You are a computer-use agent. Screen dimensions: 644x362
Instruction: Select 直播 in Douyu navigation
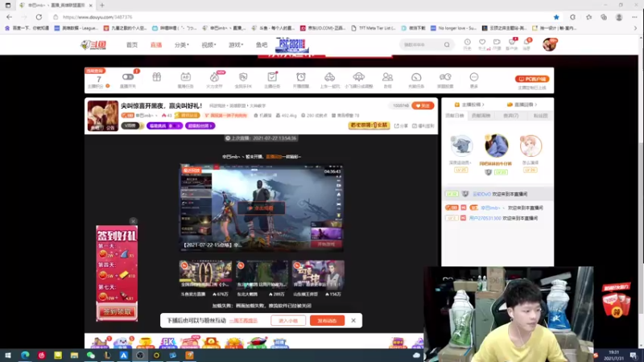156,45
